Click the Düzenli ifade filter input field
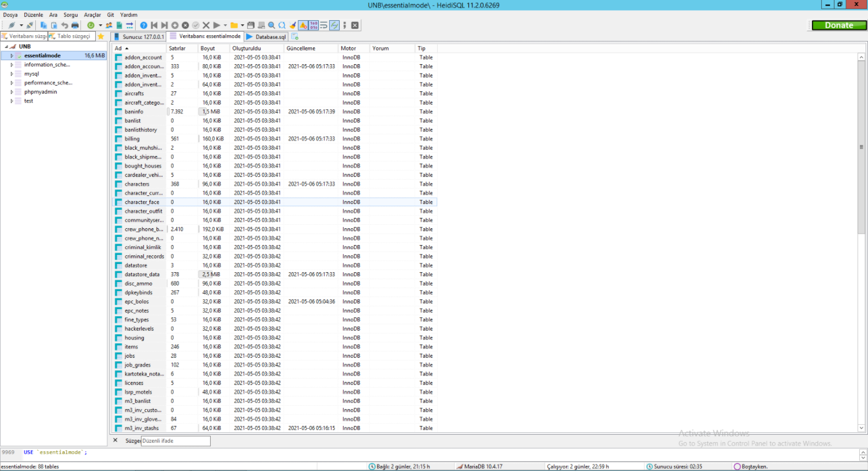The width and height of the screenshot is (868, 471). tap(176, 441)
